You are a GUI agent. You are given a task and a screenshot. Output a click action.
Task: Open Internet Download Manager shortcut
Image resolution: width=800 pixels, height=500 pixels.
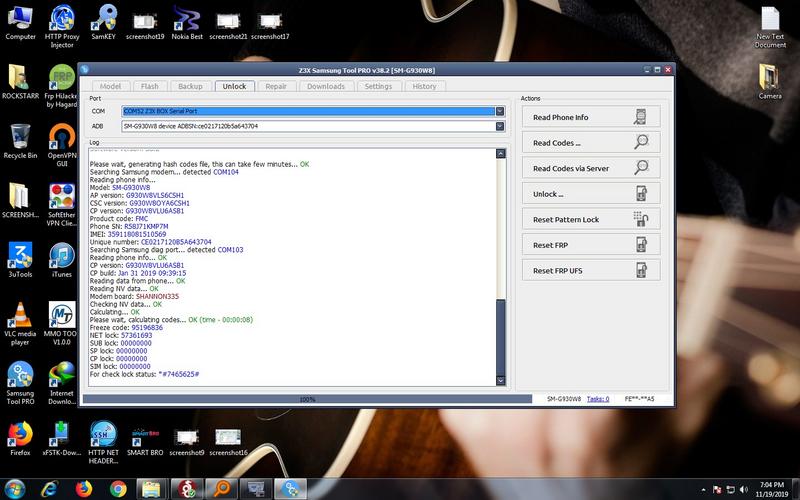click(x=62, y=383)
